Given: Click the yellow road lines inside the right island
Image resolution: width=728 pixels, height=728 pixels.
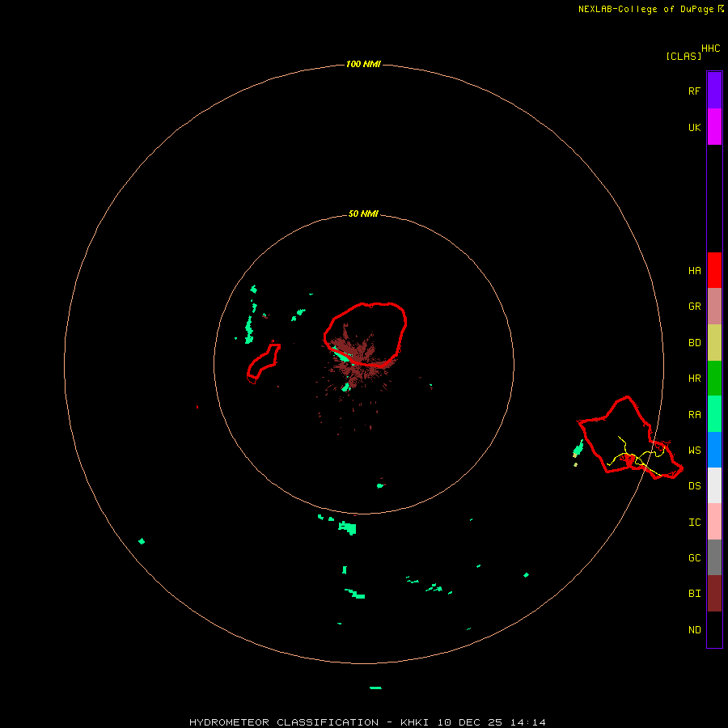Looking at the screenshot, I should (x=638, y=457).
